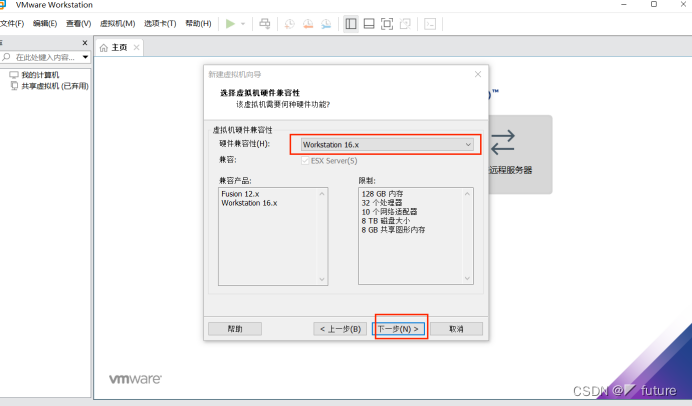Open the library search filter dropdown arrow

[85, 57]
